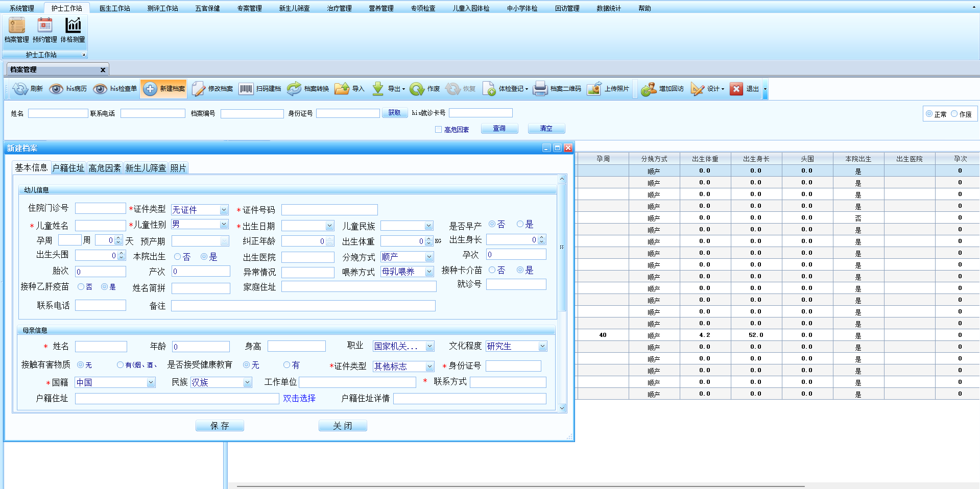Click the 保存 button
Screen dimensions: 980x489
[x=220, y=426]
